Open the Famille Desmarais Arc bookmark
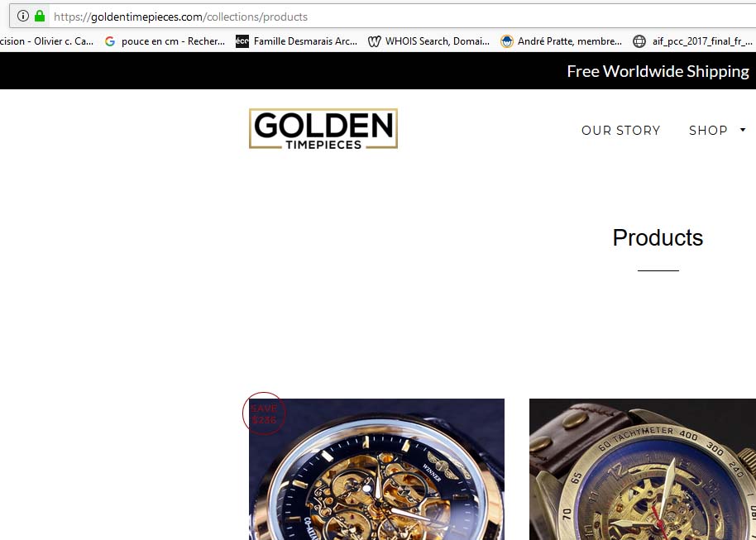 296,41
